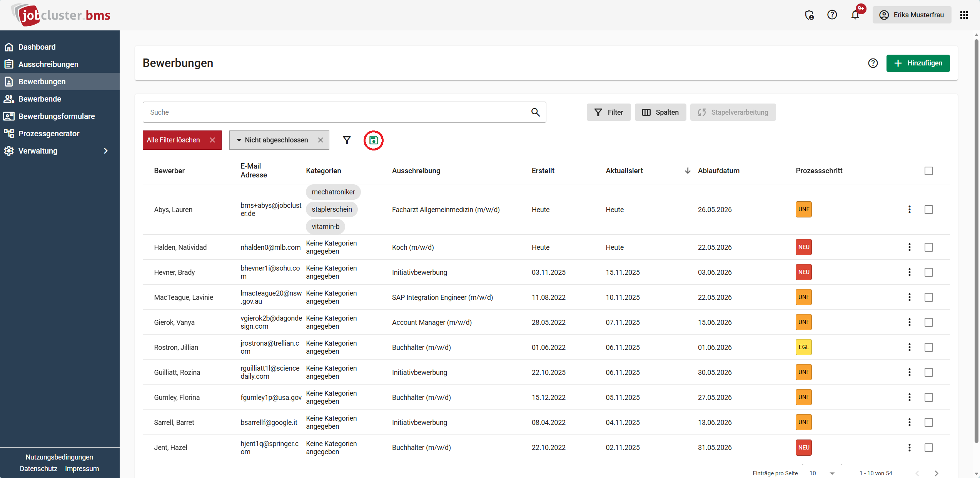Open the apps grid menu

click(964, 15)
